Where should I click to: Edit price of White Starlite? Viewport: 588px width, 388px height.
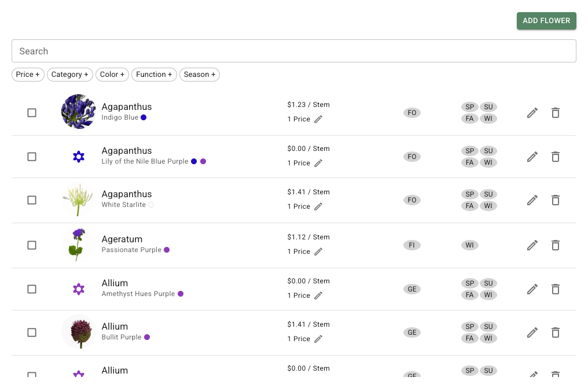pos(318,207)
